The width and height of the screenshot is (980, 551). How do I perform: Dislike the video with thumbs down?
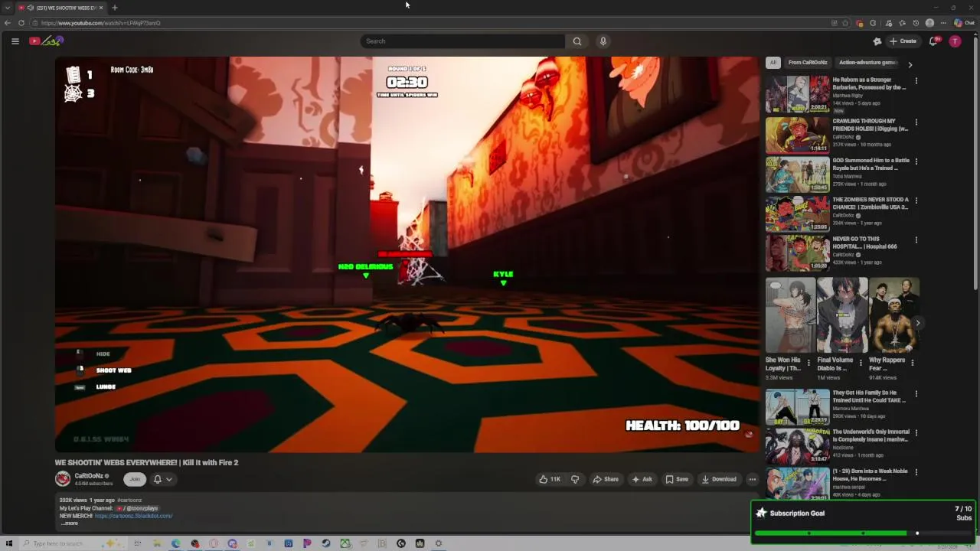[575, 479]
